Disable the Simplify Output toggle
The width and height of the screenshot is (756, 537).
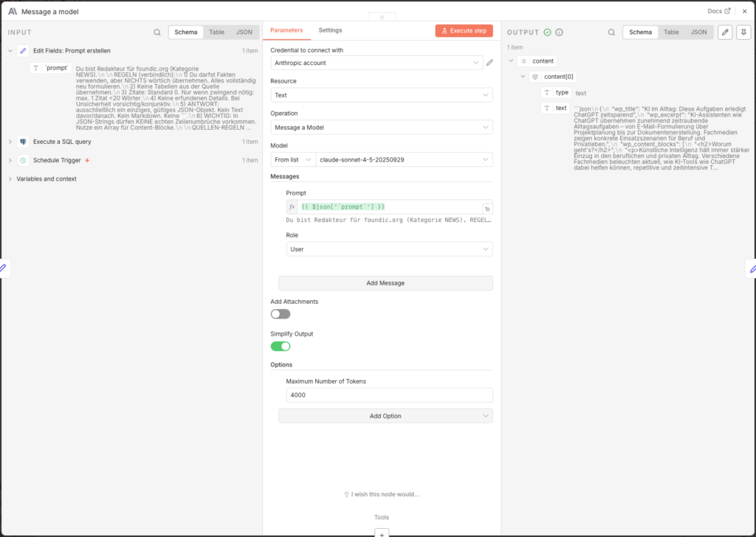[x=281, y=346]
